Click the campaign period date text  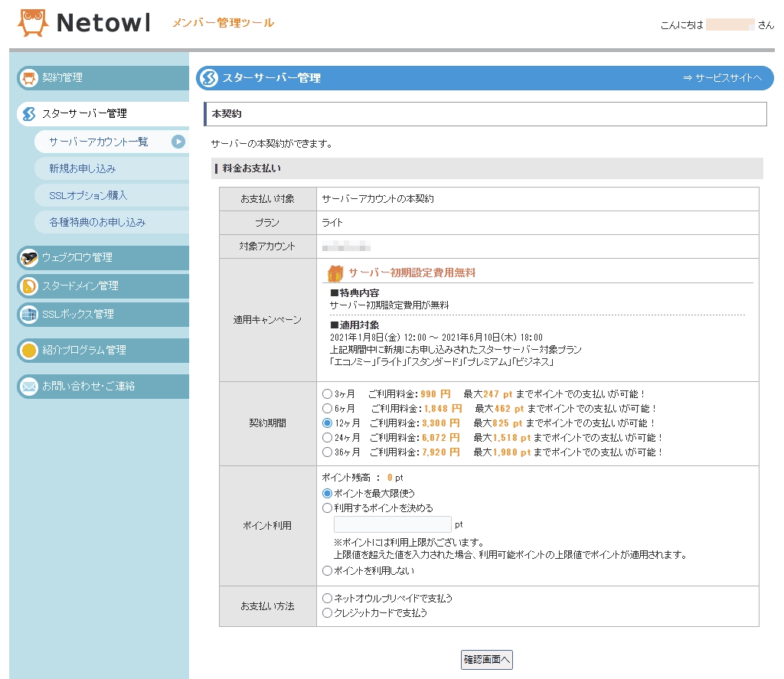click(436, 338)
